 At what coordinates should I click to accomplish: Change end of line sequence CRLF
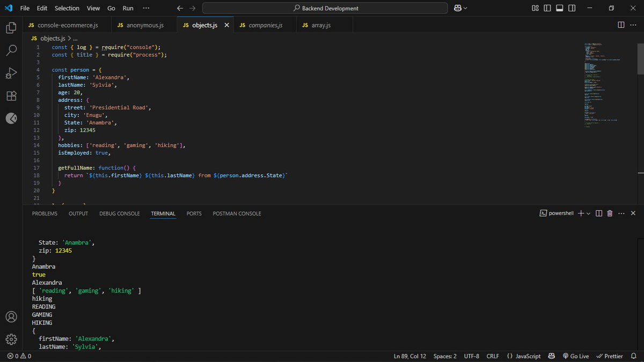[493, 356]
